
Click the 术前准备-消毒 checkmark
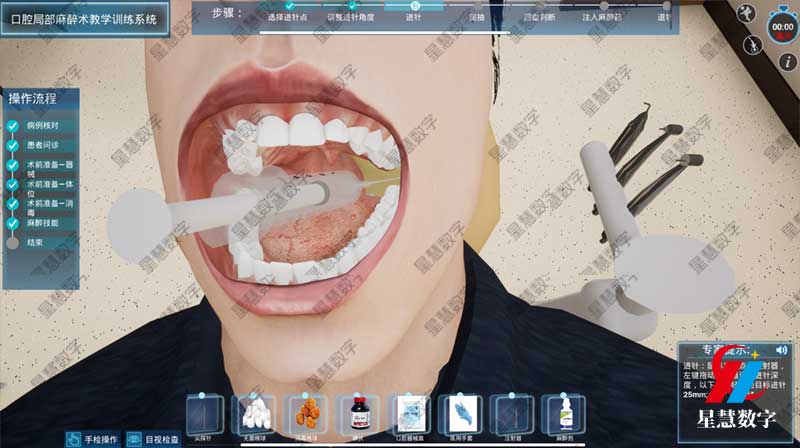tap(13, 204)
